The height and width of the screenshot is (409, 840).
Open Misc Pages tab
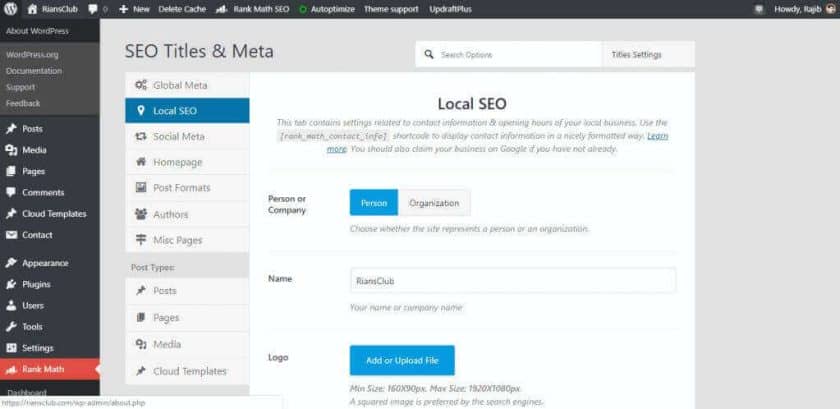187,240
